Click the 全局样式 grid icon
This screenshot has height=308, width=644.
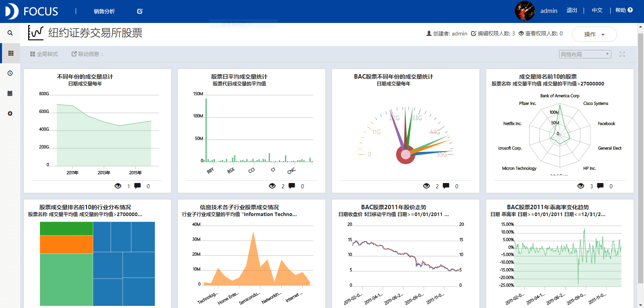tap(33, 54)
